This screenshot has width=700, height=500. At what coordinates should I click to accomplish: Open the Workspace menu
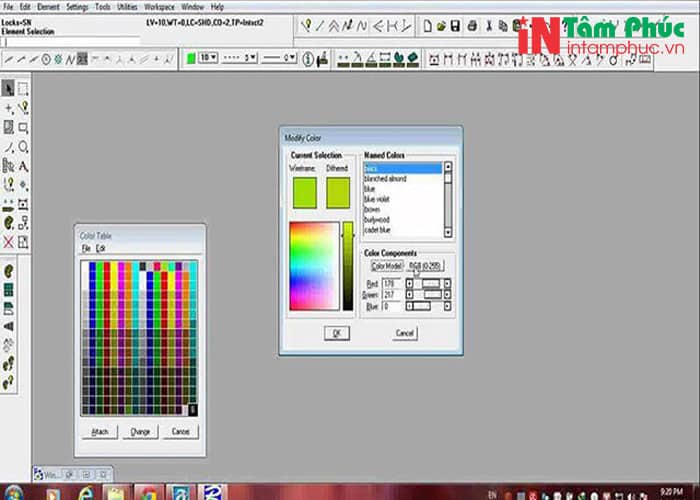[158, 6]
